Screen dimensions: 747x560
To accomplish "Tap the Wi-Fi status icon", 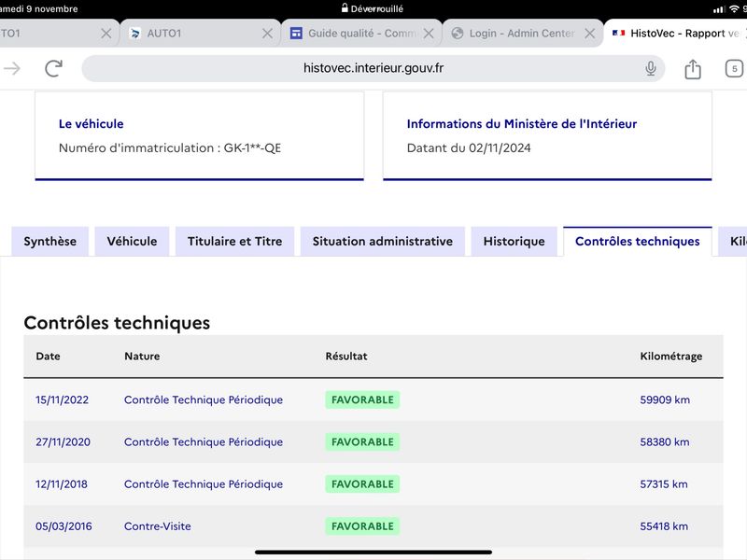I will coord(734,9).
